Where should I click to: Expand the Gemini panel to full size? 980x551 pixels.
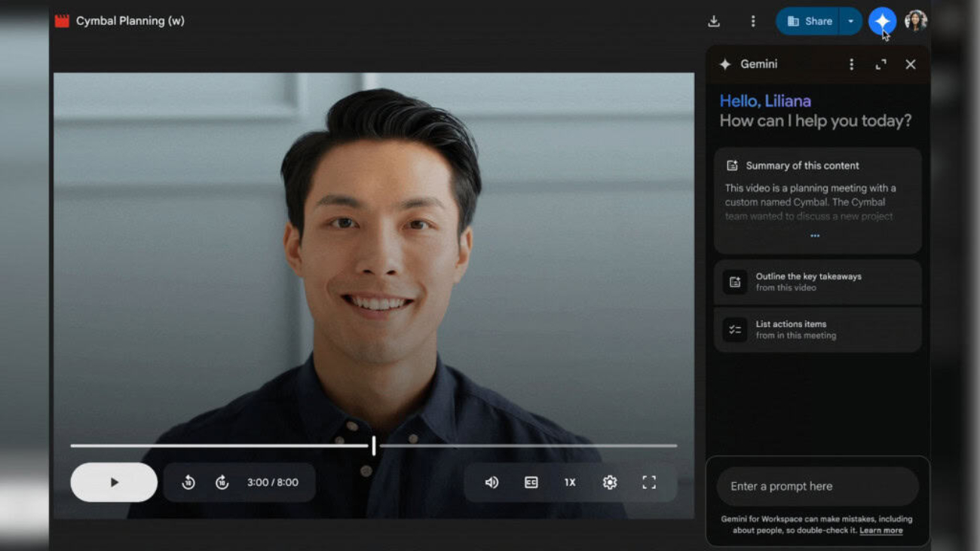[x=880, y=65]
